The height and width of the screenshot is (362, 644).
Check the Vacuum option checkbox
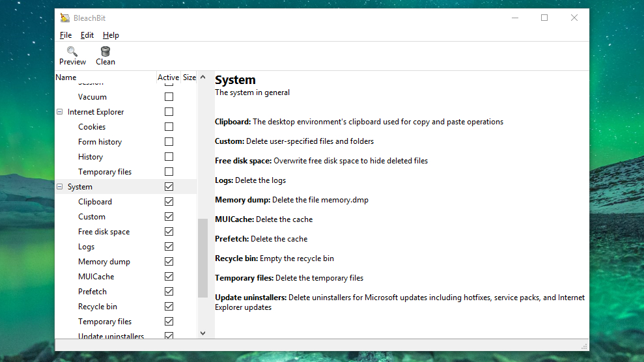pos(169,97)
